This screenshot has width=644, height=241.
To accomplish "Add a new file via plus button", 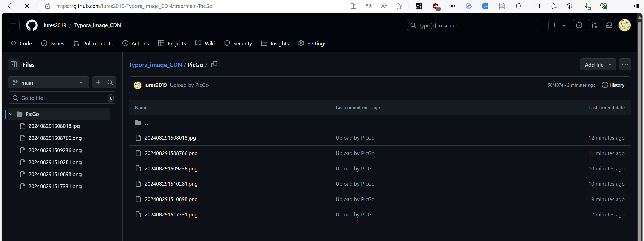I will click(98, 82).
